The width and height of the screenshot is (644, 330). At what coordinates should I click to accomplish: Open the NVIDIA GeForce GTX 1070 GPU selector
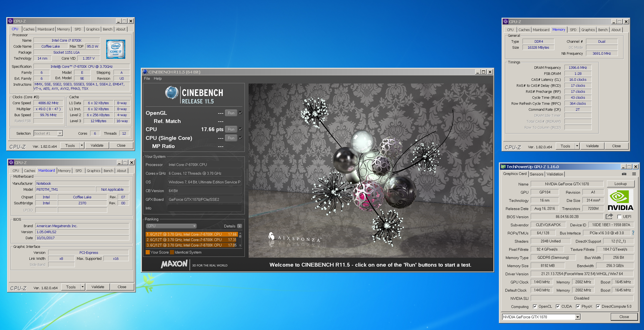coord(577,317)
